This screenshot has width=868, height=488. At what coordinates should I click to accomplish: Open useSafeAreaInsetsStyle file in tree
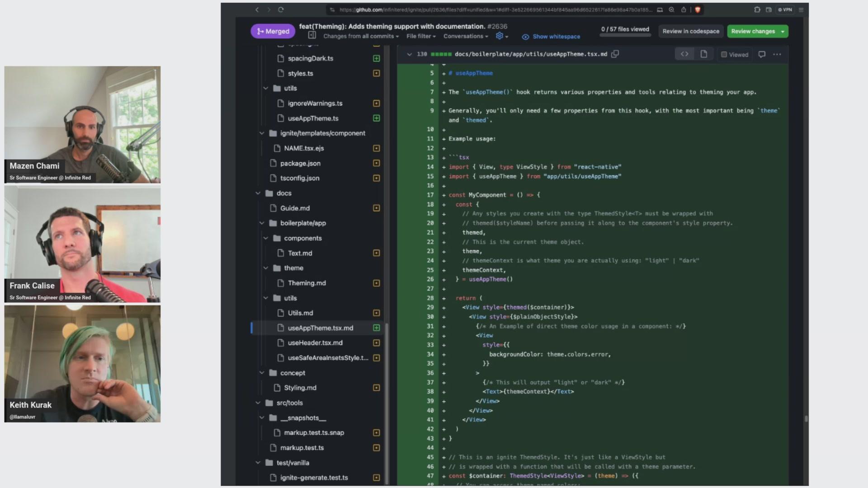(328, 358)
